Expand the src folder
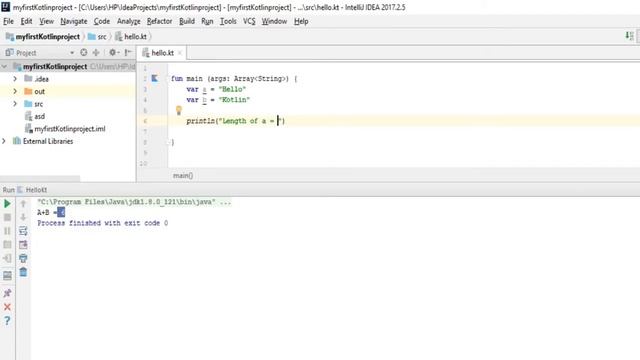Viewport: 640px width, 360px height. pos(15,104)
